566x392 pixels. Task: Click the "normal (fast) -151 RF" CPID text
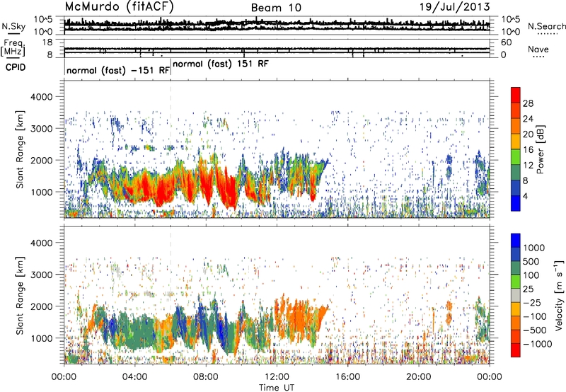point(118,70)
